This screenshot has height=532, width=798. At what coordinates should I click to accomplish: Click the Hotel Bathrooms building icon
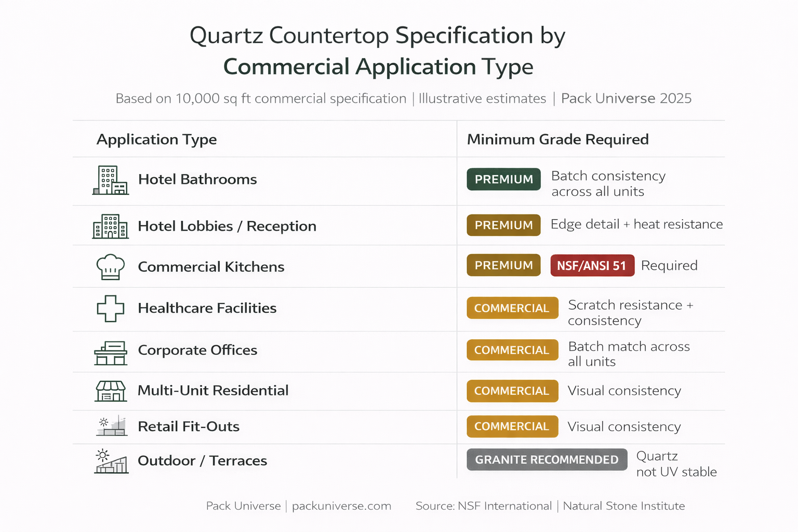click(111, 180)
